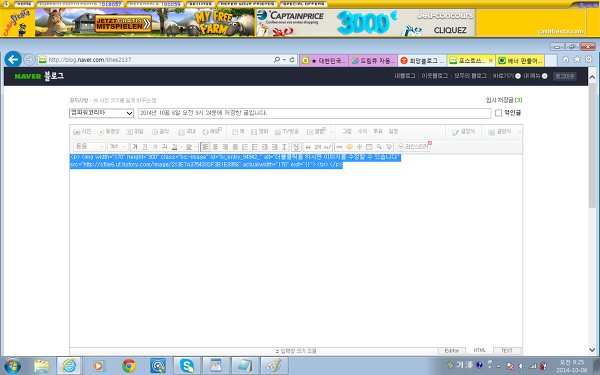Viewport: 600px width, 375px height.
Task: Pick text background color swatch button
Action: tap(189, 147)
